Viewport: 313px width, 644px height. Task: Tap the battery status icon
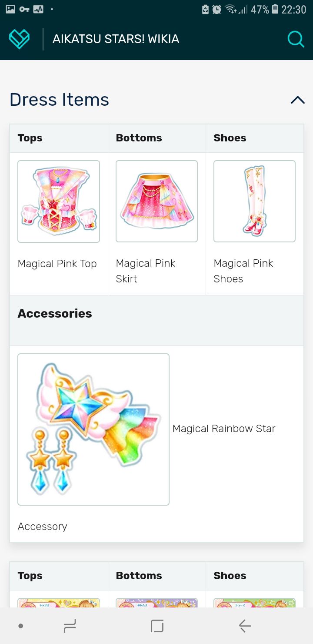pos(275,9)
